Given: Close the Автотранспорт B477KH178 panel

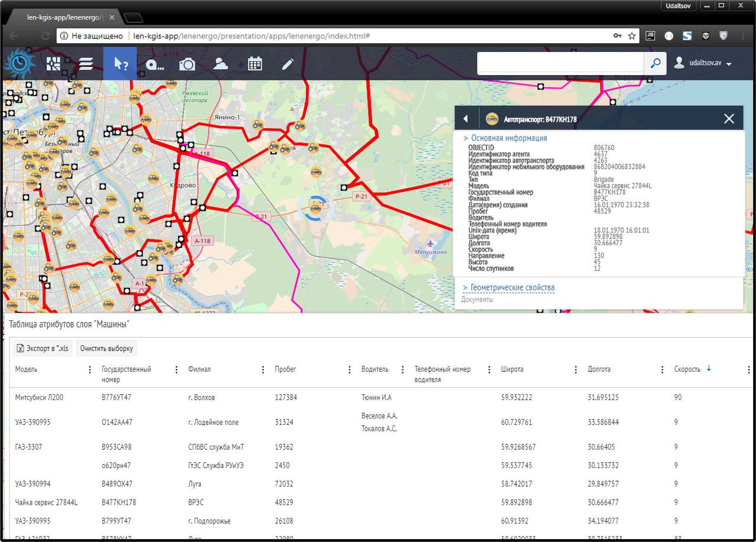Looking at the screenshot, I should coord(729,119).
